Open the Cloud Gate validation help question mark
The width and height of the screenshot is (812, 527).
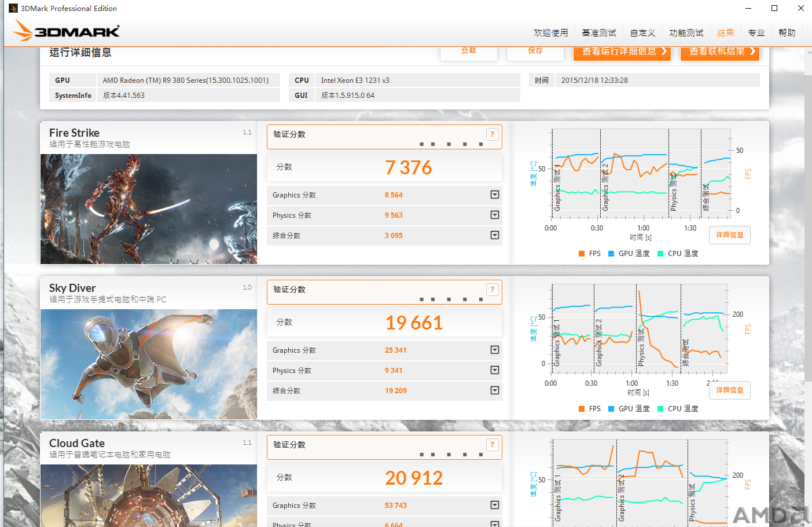click(493, 445)
